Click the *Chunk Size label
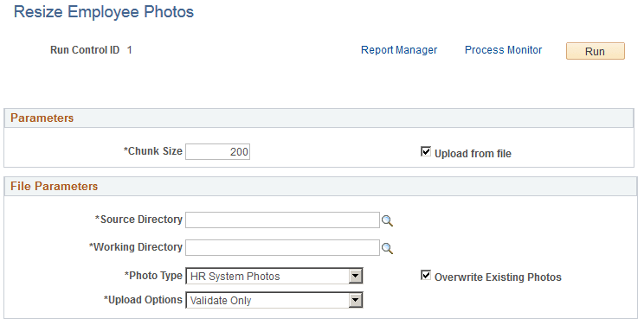 pyautogui.click(x=153, y=151)
